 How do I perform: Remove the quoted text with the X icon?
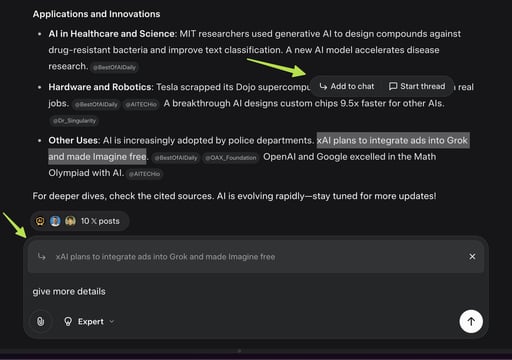click(x=472, y=257)
